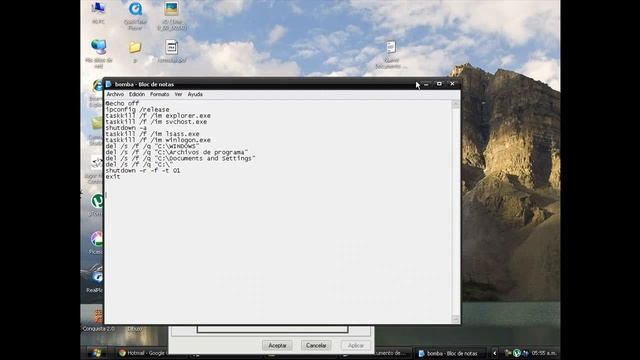Click the text field in the dialog behind Notepad

[272, 329]
